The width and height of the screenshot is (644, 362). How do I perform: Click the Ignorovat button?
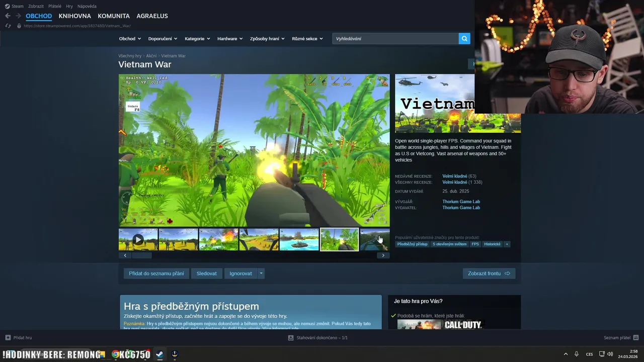coord(240,274)
